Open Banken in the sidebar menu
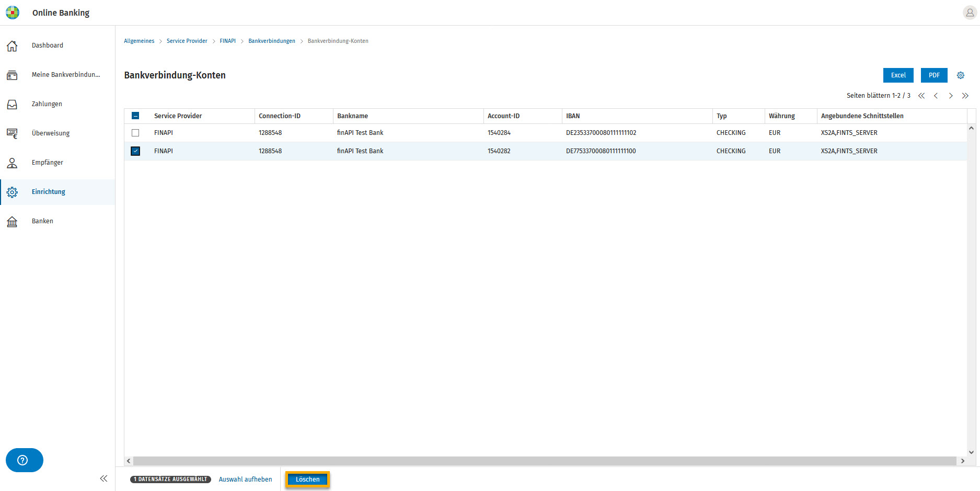 click(x=42, y=221)
